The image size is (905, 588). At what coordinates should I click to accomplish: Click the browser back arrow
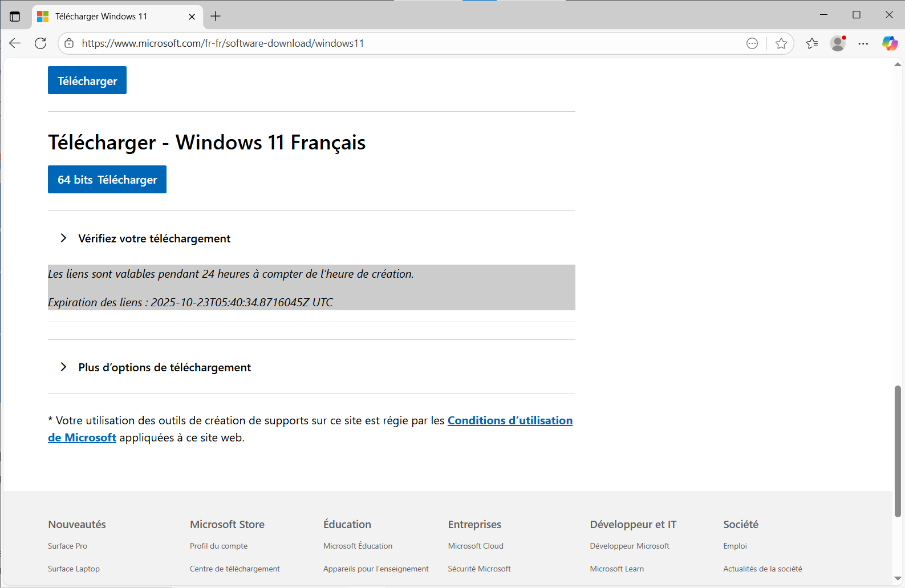[15, 43]
